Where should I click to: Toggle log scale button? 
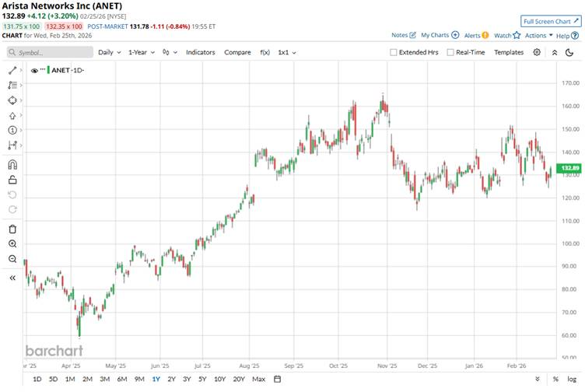click(572, 380)
